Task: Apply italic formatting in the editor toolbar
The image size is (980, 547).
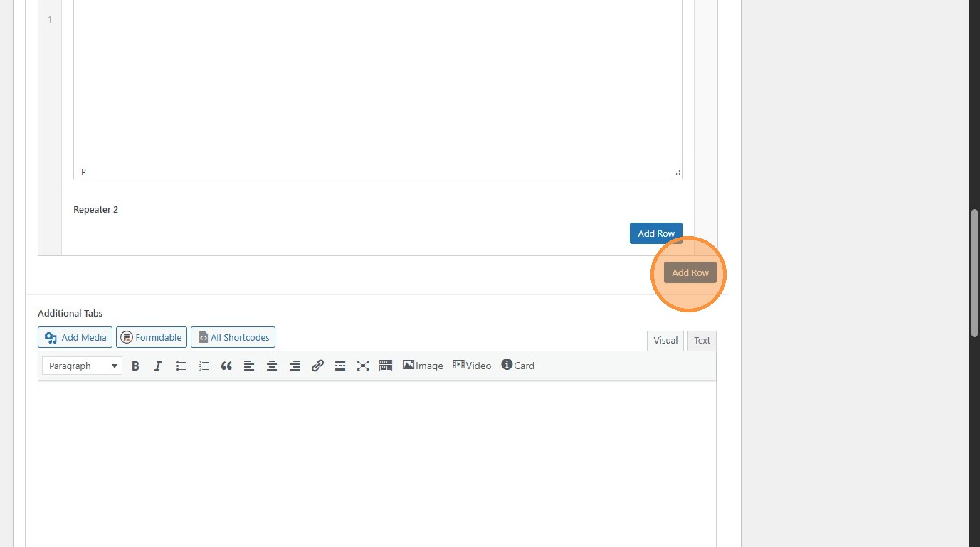Action: coord(158,366)
